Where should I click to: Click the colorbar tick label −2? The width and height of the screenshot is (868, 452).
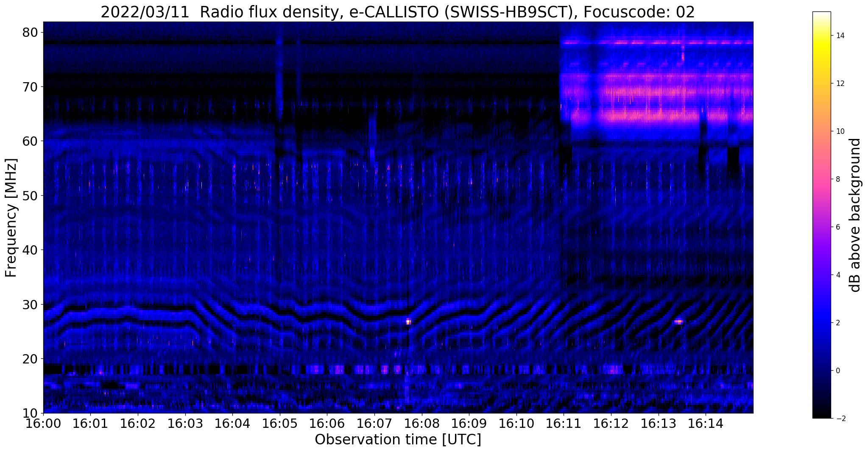[x=840, y=419]
